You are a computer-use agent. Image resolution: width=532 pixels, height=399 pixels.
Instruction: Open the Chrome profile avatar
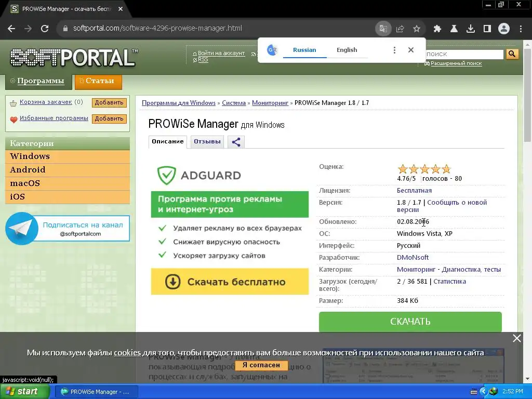[504, 29]
